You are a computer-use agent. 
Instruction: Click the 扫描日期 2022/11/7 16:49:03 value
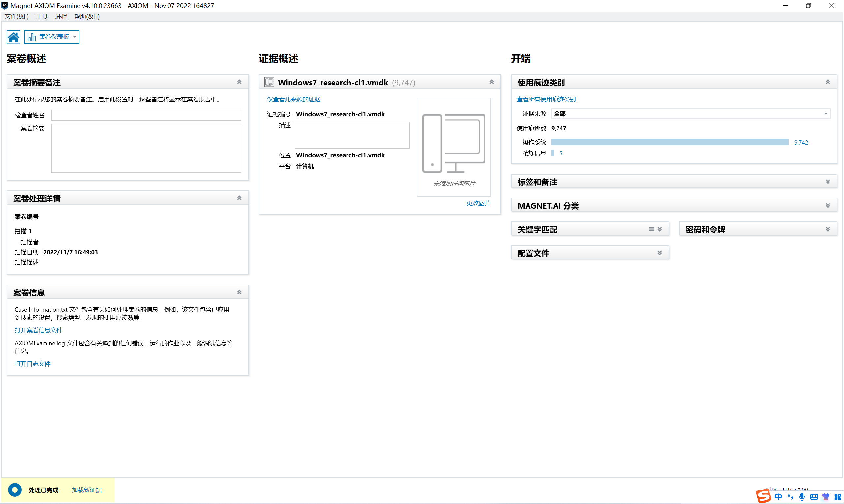click(x=71, y=252)
